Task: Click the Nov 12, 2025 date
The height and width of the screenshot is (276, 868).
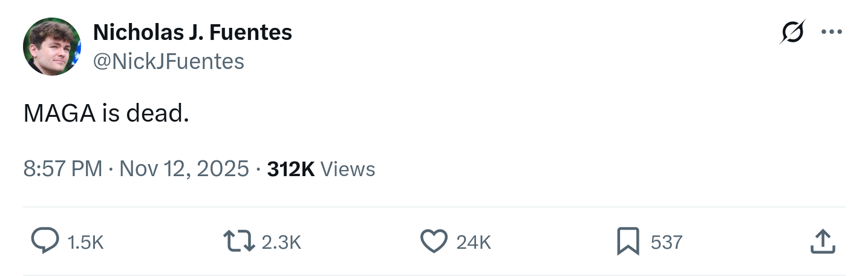Action: pyautogui.click(x=184, y=169)
